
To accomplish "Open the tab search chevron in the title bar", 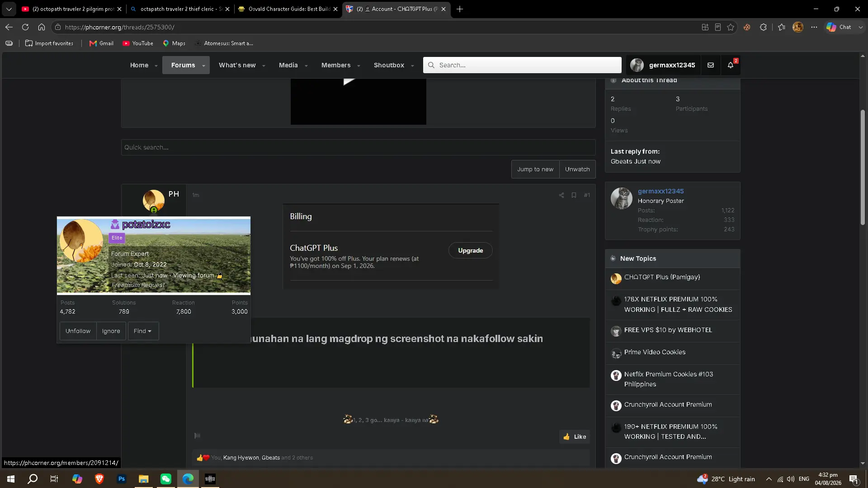I will coord(9,9).
